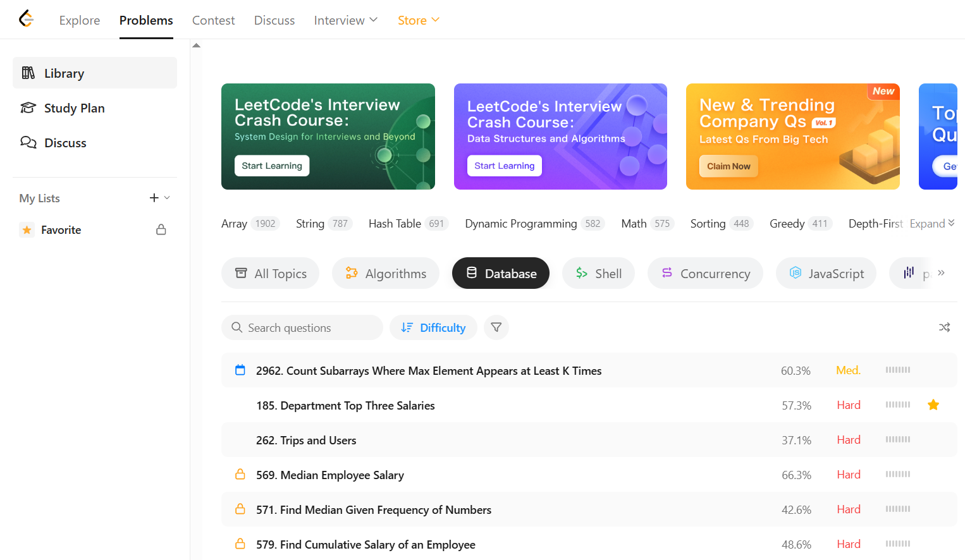Select the All Topics category

[x=270, y=273]
